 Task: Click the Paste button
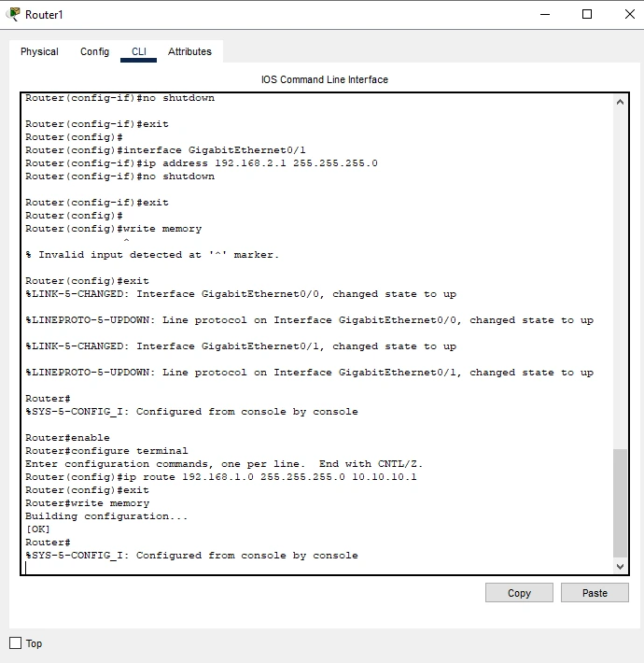click(595, 593)
